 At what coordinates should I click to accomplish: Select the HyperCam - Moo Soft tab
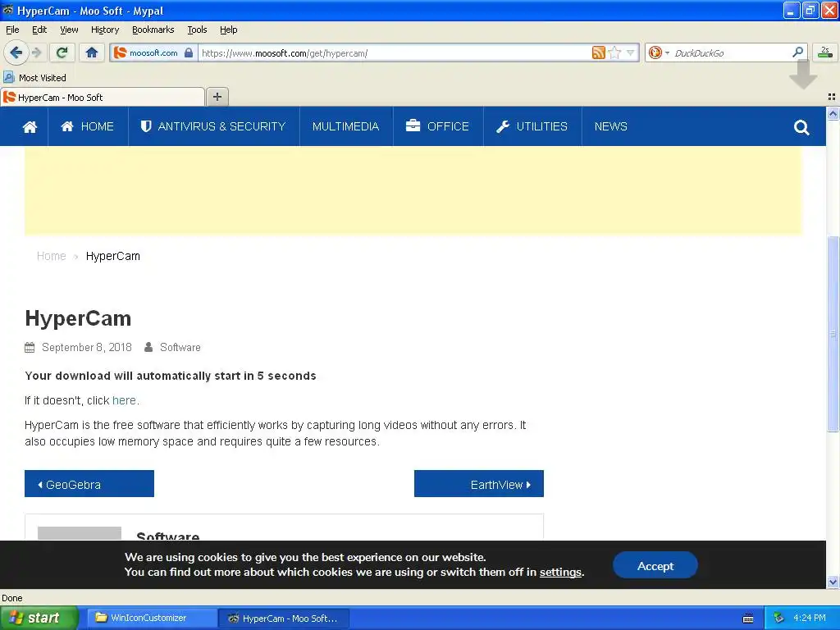[103, 97]
